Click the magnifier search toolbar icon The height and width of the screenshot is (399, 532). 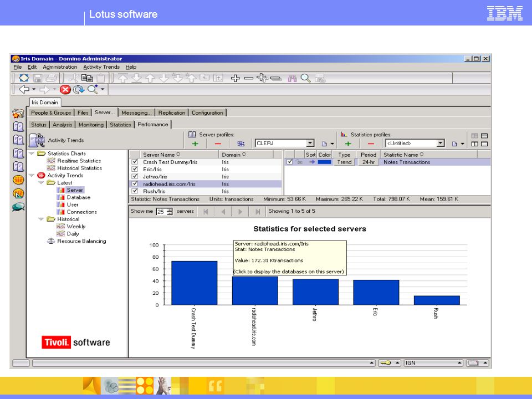point(306,78)
